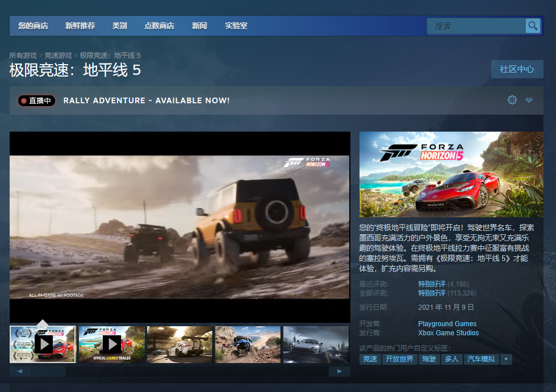Play the Official Launch Trailer thumbnail
This screenshot has height=392, width=556.
pos(112,344)
